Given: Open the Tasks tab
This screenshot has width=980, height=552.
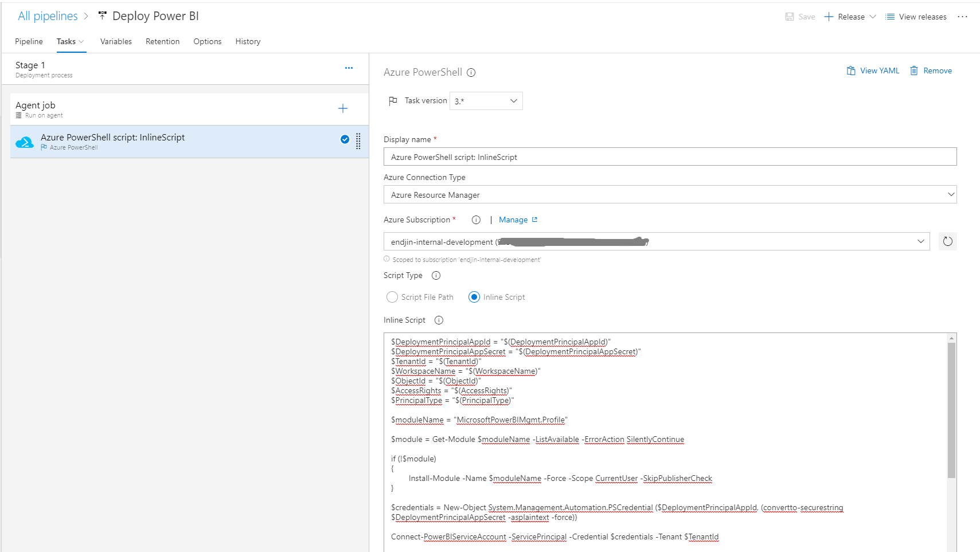Looking at the screenshot, I should [66, 41].
